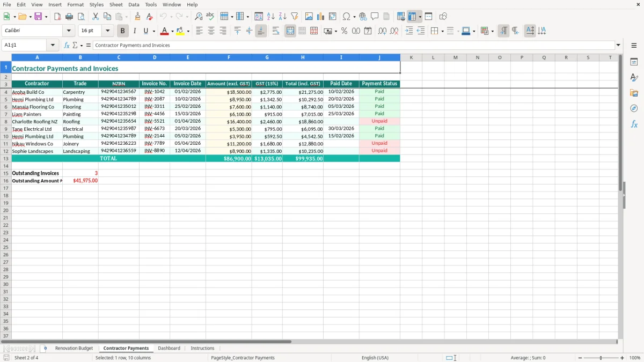This screenshot has height=362, width=644.
Task: Click into the formula input line
Action: pos(354,45)
